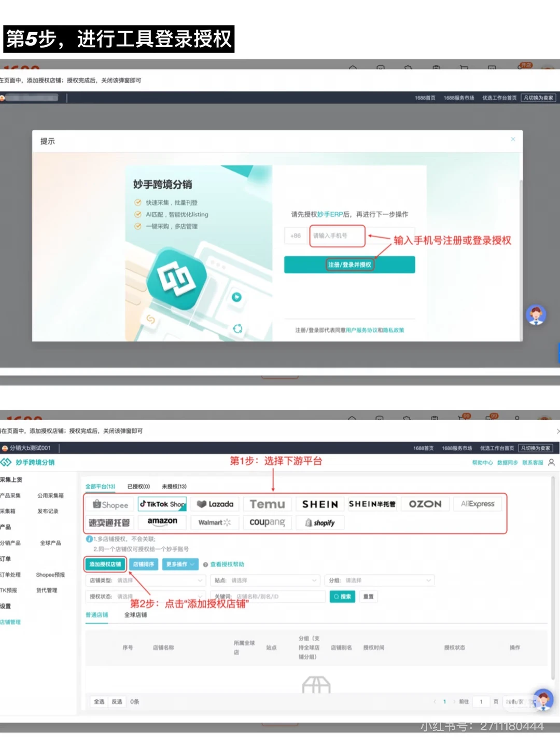Open the customer service avatar in the login prompt screen
The width and height of the screenshot is (560, 747).
pyautogui.click(x=536, y=315)
